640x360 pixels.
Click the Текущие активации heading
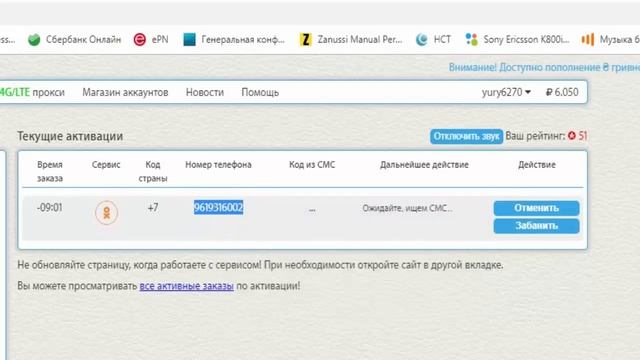70,136
